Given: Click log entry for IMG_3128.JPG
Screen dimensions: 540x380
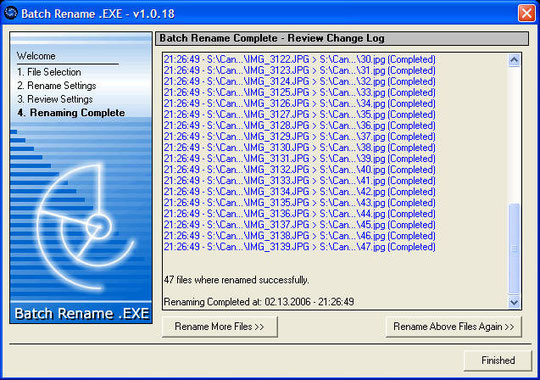Looking at the screenshot, I should 300,125.
